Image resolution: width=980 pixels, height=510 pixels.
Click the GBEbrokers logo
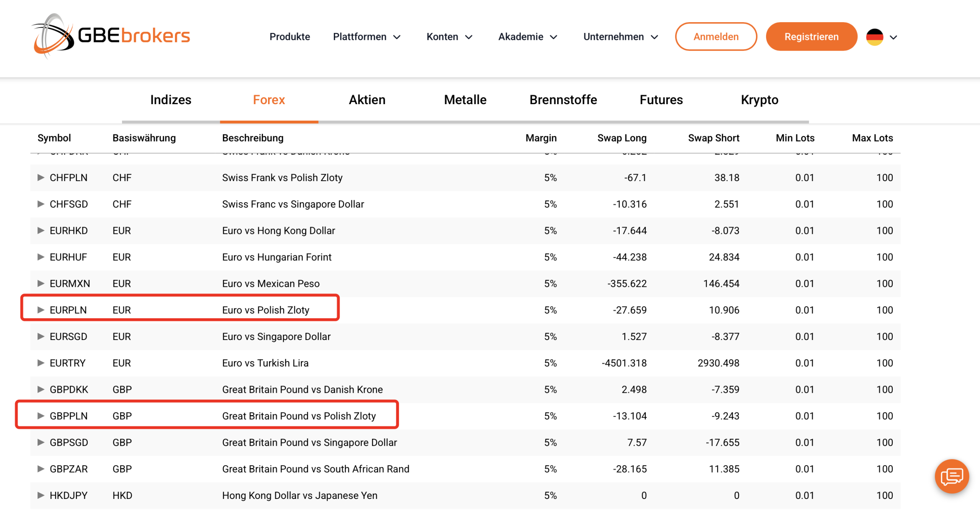[x=110, y=36]
